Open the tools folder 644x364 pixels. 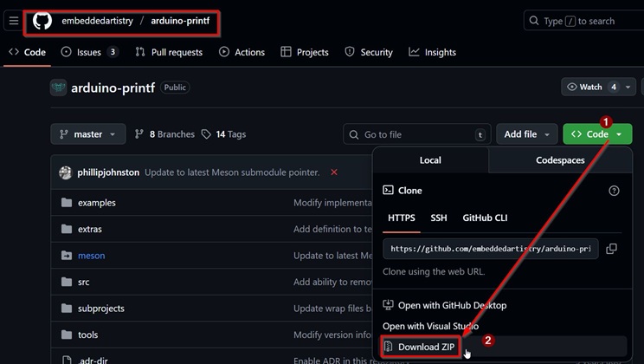(x=88, y=335)
